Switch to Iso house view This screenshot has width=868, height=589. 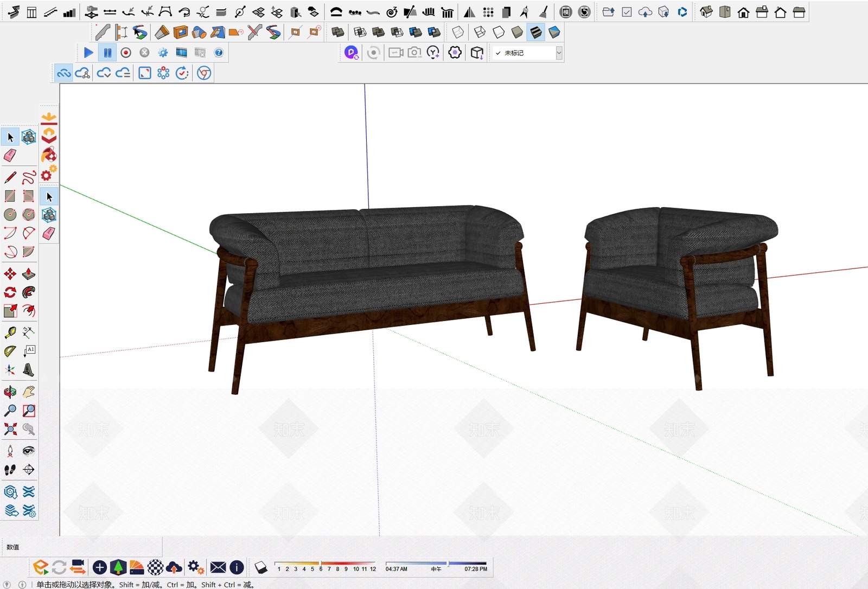point(706,12)
